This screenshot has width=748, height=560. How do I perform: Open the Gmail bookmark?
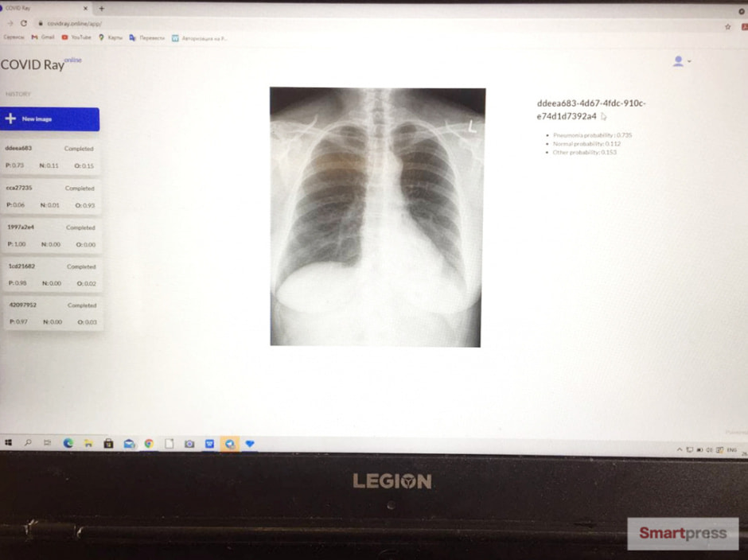43,37
